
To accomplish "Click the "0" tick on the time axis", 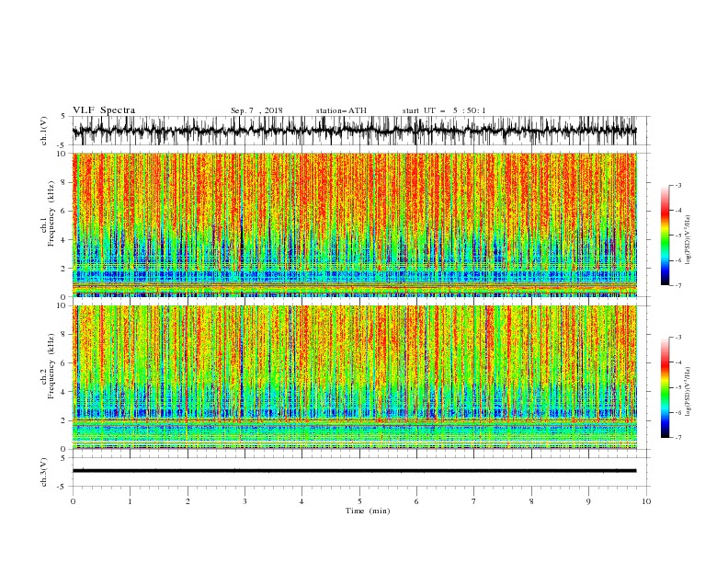I will click(x=73, y=501).
